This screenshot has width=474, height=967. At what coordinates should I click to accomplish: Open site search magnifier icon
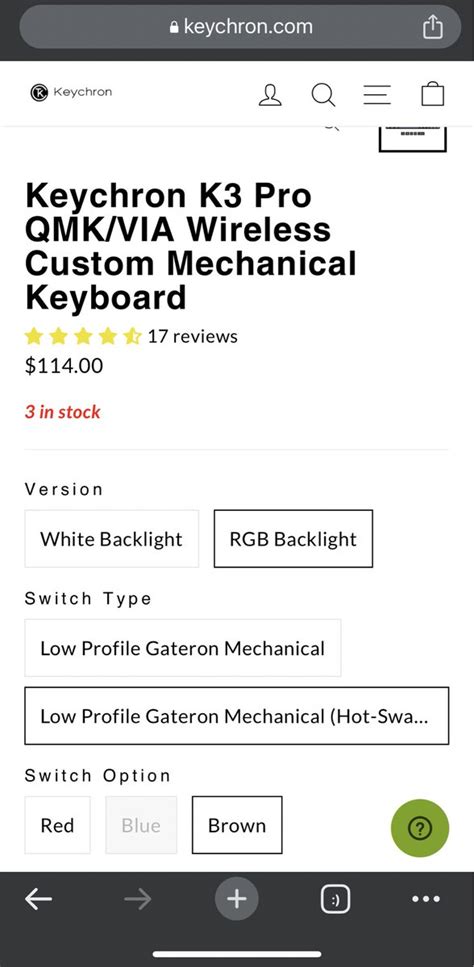point(323,94)
